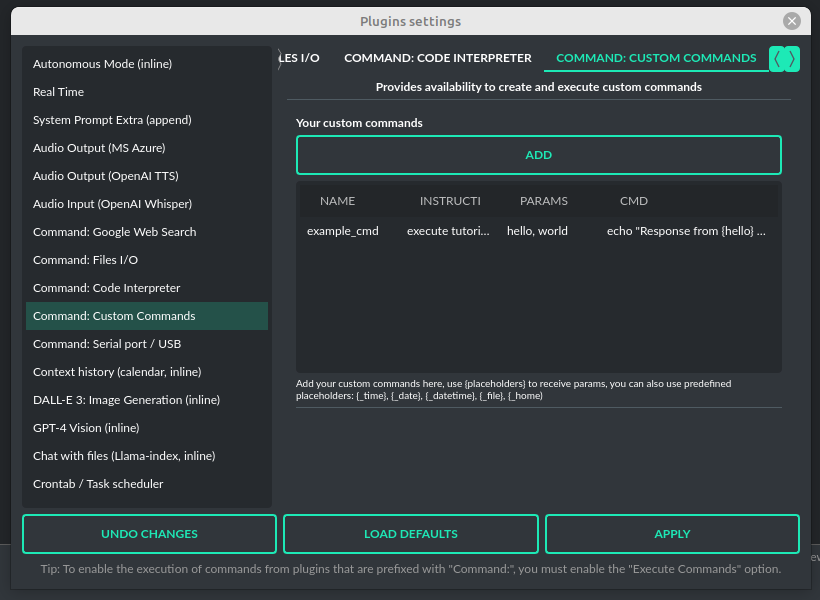820x600 pixels.
Task: Click the right chevron to scroll tabs
Action: [790, 59]
